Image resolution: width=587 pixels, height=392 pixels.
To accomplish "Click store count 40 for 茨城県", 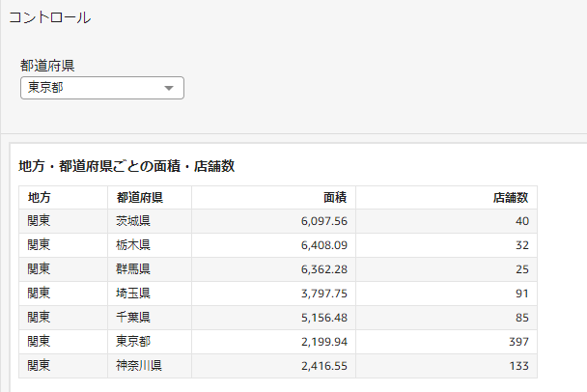I will 522,221.
